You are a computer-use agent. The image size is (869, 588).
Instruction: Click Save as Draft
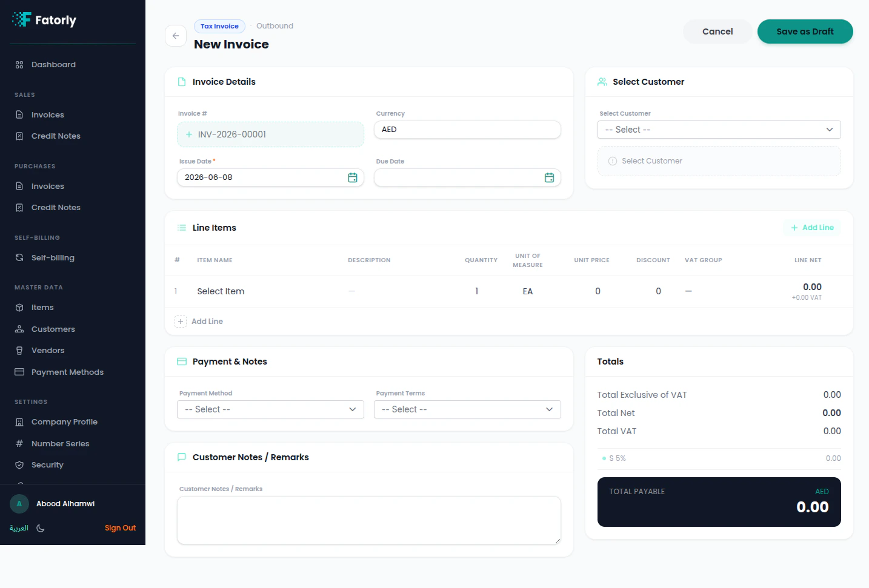pyautogui.click(x=805, y=31)
